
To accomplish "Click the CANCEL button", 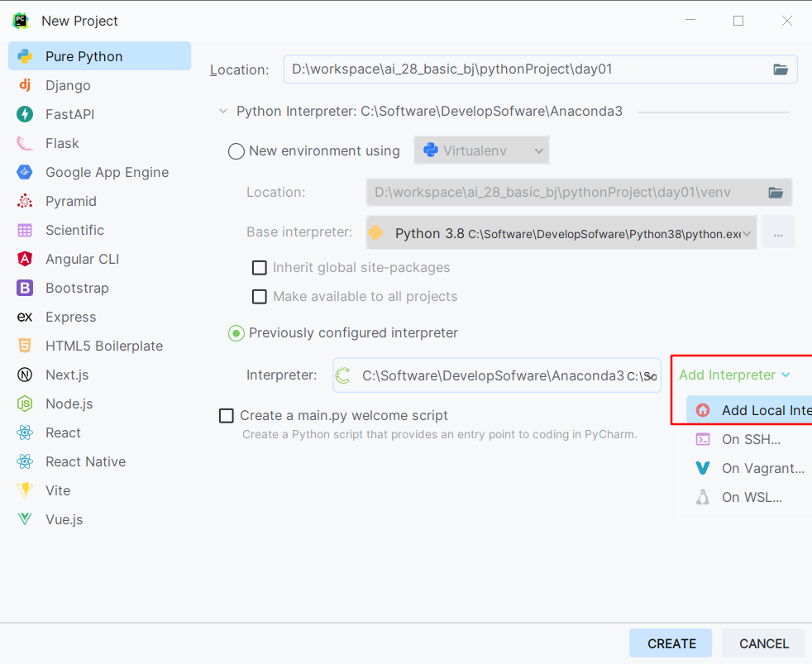I will point(763,643).
